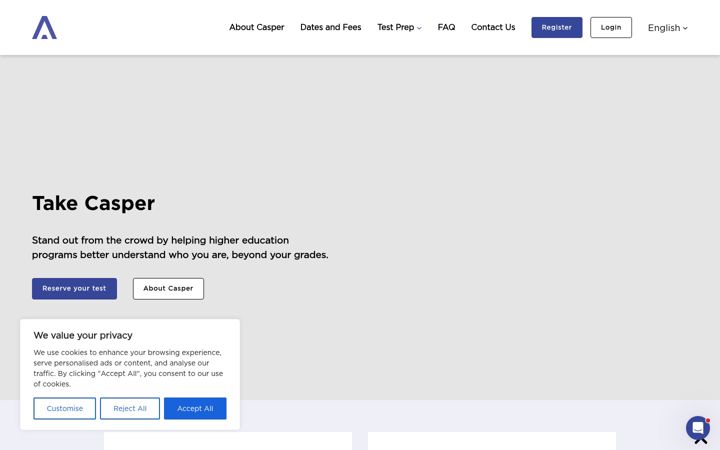This screenshot has height=450, width=720.
Task: Click the cookie description text starting 'We use cookies'
Action: (x=128, y=368)
